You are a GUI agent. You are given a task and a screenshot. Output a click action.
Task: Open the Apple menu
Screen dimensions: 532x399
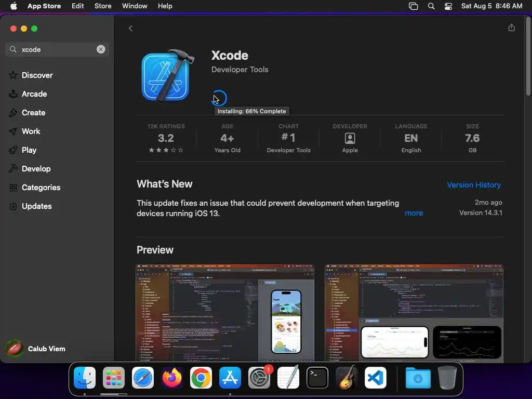[x=14, y=6]
